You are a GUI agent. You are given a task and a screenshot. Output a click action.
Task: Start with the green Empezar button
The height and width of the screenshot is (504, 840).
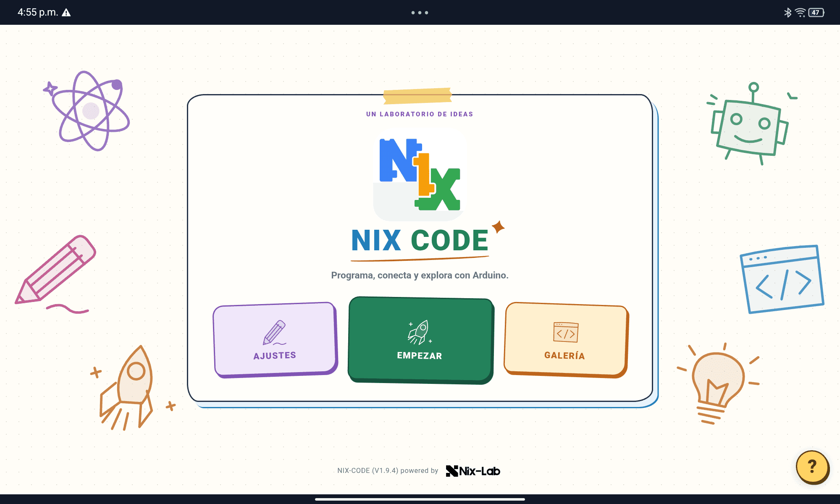tap(420, 340)
